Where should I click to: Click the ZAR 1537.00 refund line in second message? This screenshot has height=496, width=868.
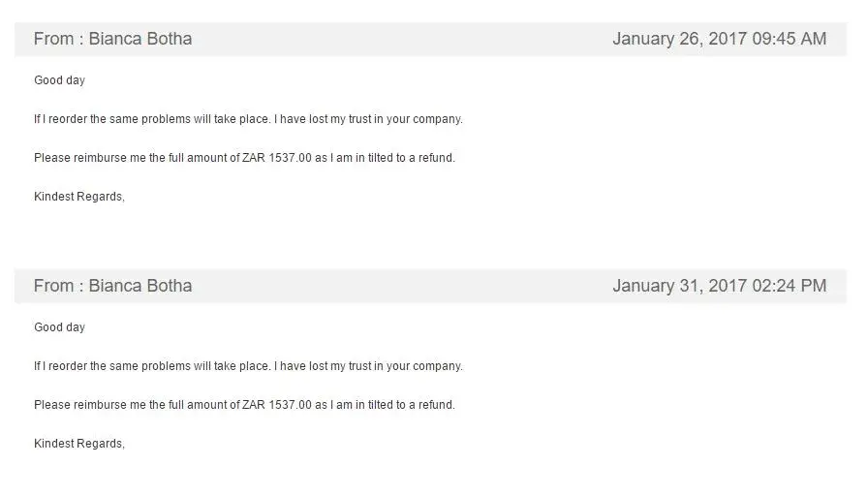pyautogui.click(x=244, y=405)
